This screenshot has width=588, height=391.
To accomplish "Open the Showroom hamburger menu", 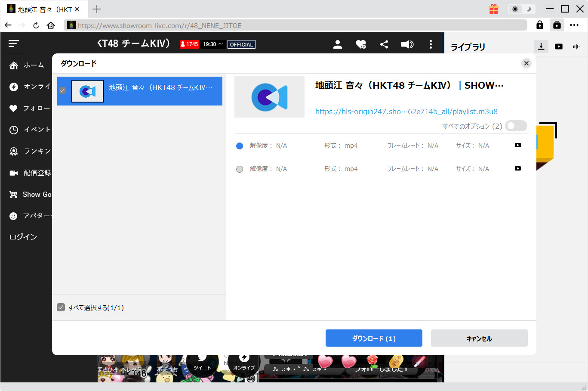I will pyautogui.click(x=14, y=43).
